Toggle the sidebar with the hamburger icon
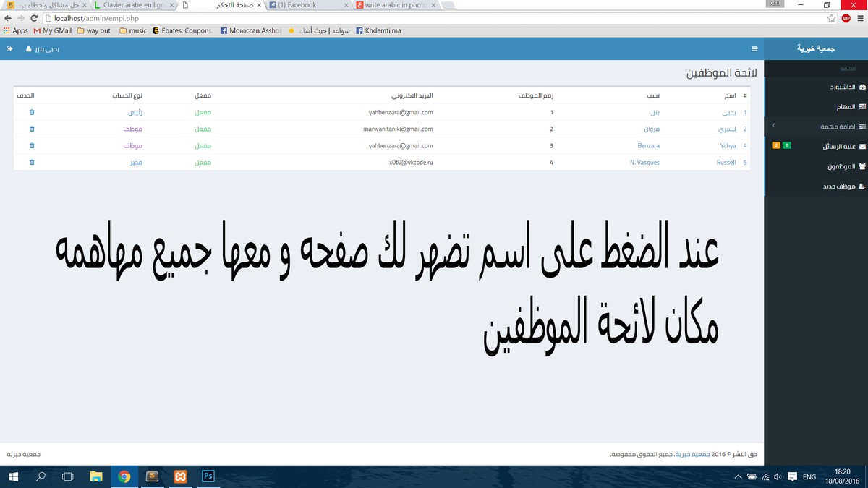868x488 pixels. 754,49
